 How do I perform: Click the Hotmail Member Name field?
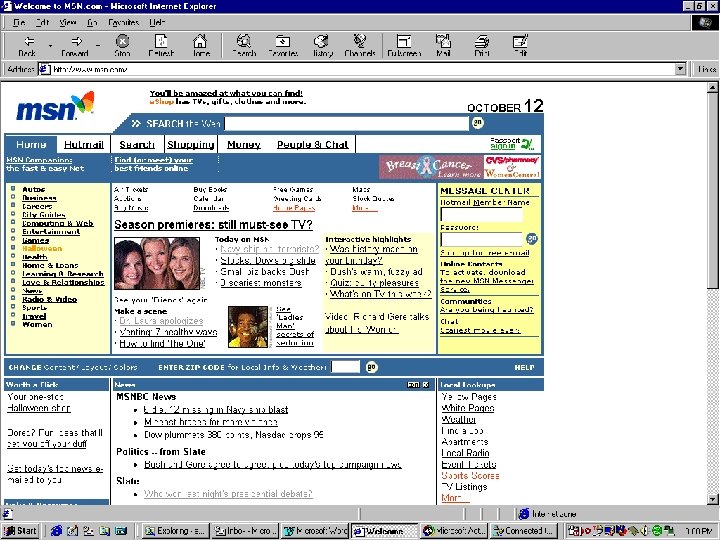[481, 214]
